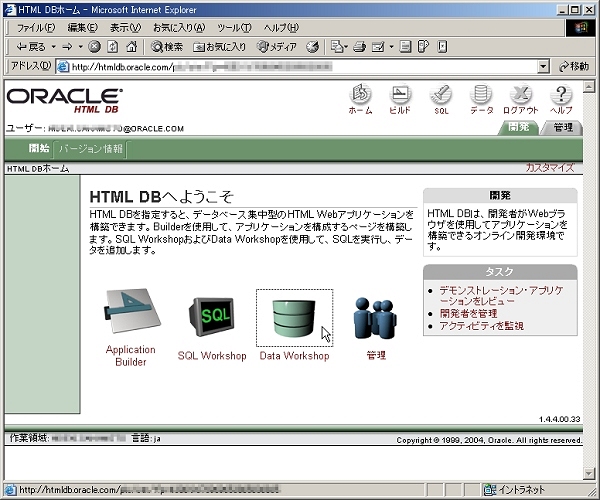This screenshot has height=500, width=600.
Task: Click the browser 戻る back button
Action: pos(30,47)
